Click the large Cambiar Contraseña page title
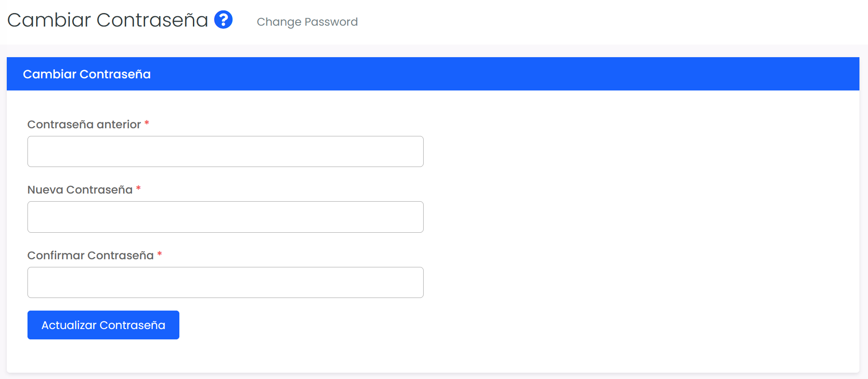This screenshot has height=379, width=868. pos(108,20)
